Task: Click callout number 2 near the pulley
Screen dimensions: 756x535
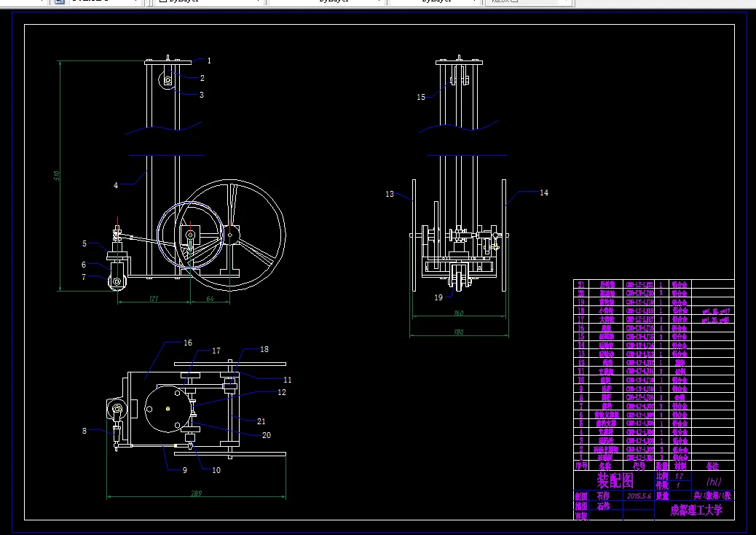Action: coord(202,78)
